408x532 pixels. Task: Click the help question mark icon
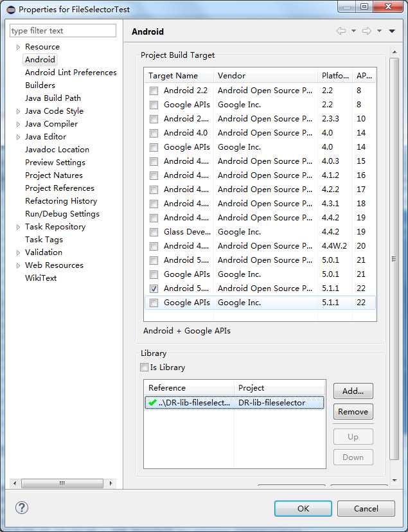coord(22,508)
